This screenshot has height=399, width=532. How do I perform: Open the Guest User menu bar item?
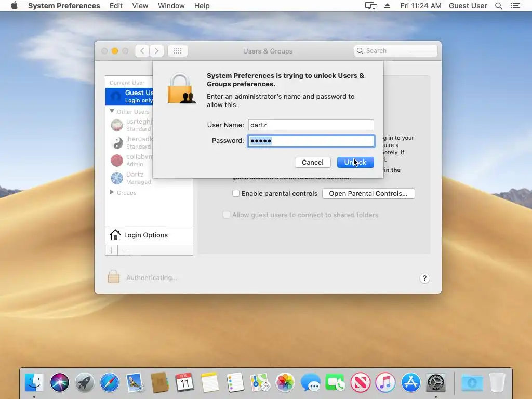(468, 6)
